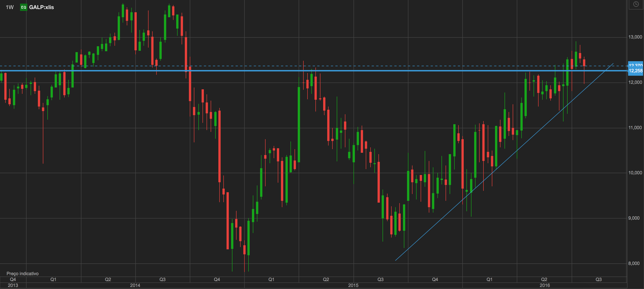Click the GALP:xlis symbol name
The width and height of the screenshot is (644, 289).
point(41,7)
